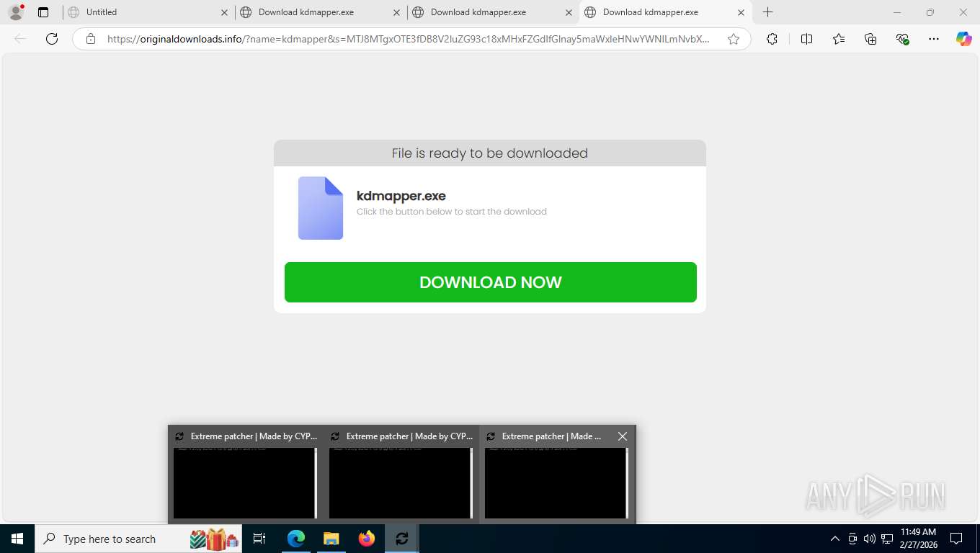Screen dimensions: 980x553
Task: Open the taskbar clock and date
Action: pos(918,539)
